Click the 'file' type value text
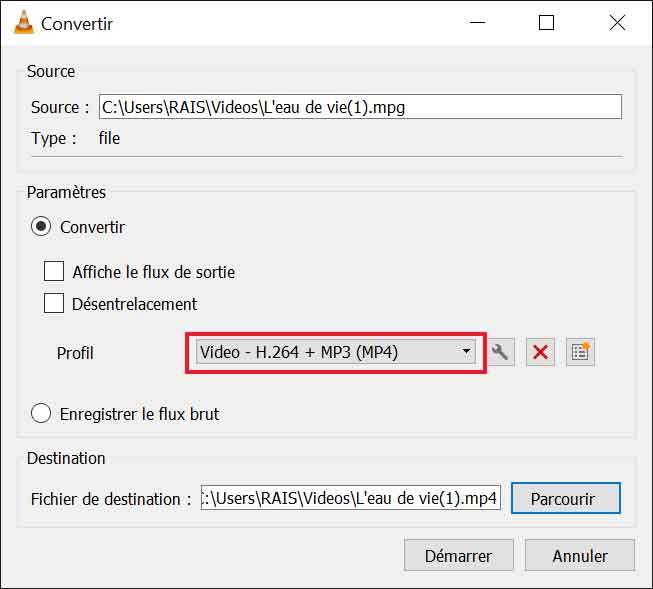The width and height of the screenshot is (653, 589). [x=109, y=138]
